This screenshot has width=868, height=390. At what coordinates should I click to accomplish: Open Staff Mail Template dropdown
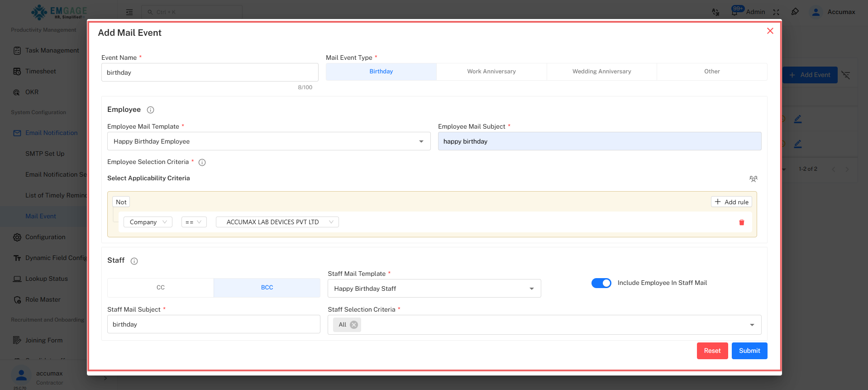[x=434, y=289]
